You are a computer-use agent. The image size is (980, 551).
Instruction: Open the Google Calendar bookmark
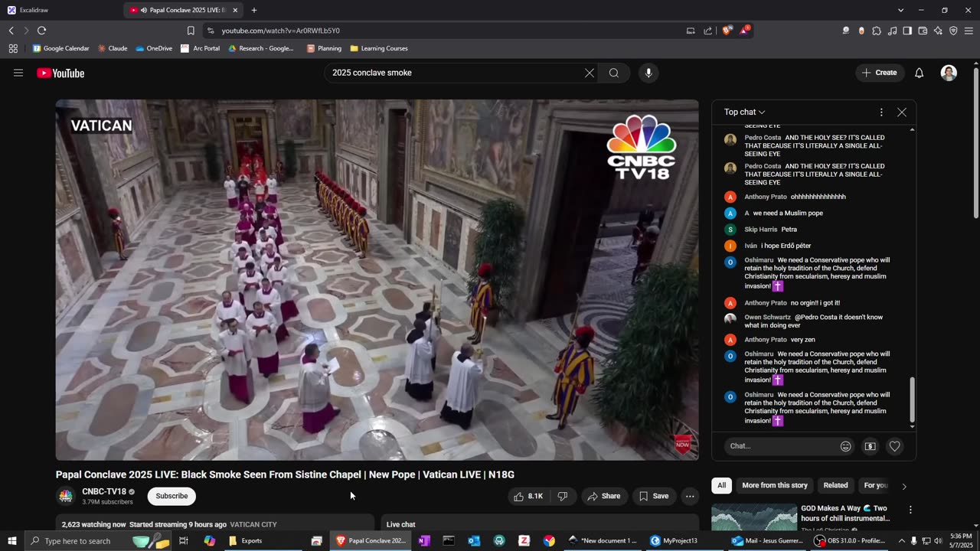60,48
